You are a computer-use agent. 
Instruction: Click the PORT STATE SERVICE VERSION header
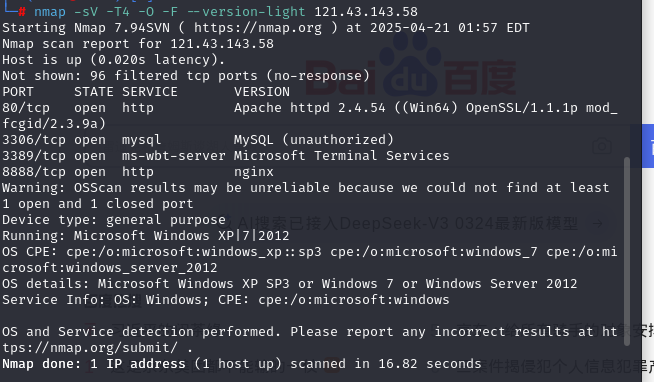(146, 92)
